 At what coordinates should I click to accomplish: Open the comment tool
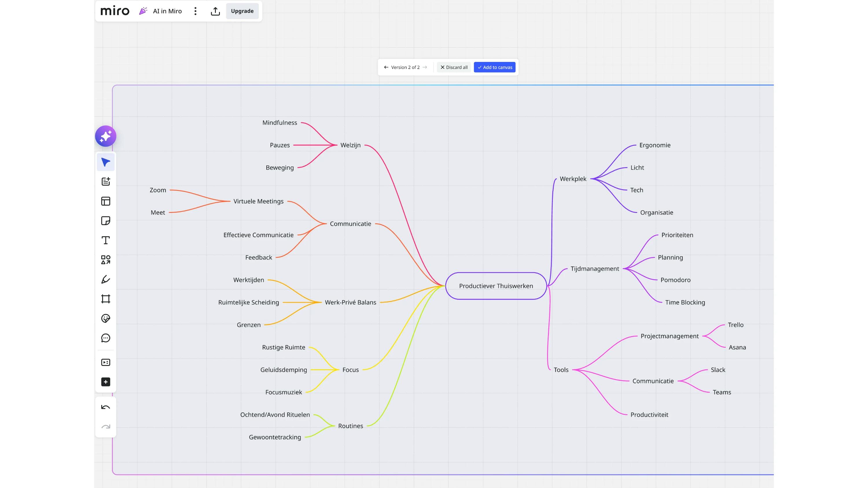(106, 338)
